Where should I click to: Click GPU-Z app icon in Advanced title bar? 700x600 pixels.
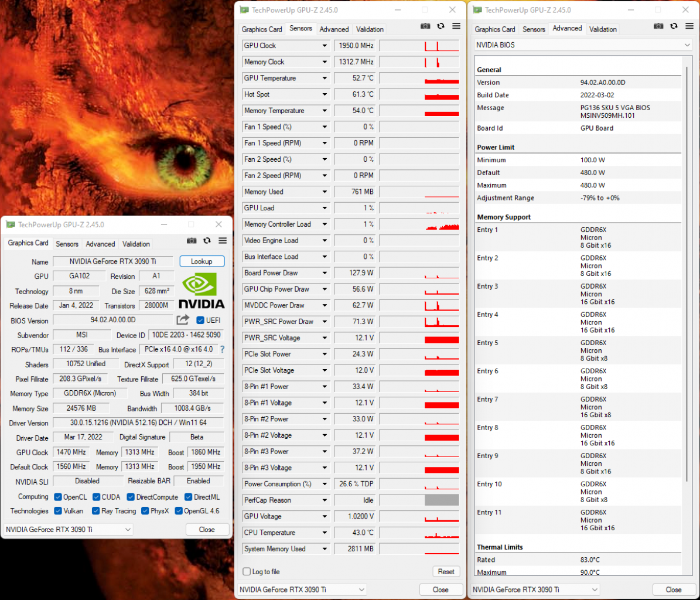click(x=477, y=10)
